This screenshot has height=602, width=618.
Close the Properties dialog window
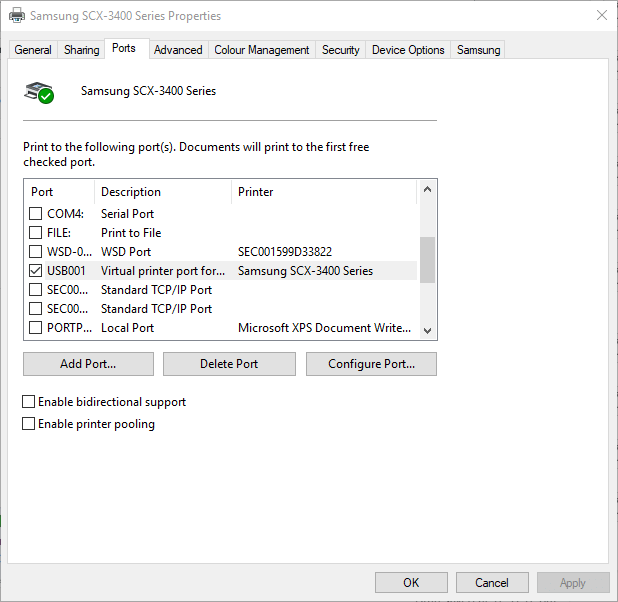[x=601, y=15]
